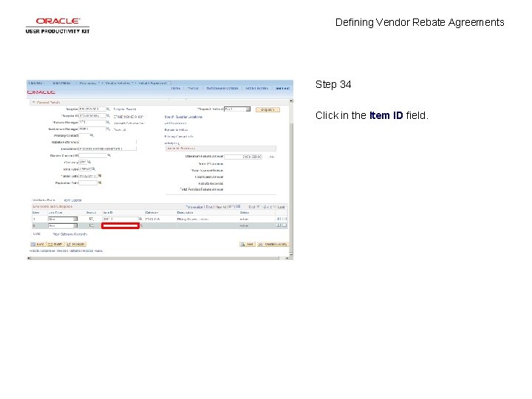Open the lookup icon beside Supplier ID field
This screenshot has height=399, width=532.
point(108,116)
